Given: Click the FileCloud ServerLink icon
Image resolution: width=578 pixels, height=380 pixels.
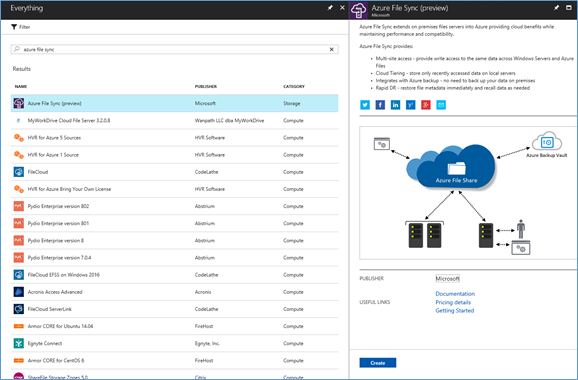Looking at the screenshot, I should [x=19, y=309].
